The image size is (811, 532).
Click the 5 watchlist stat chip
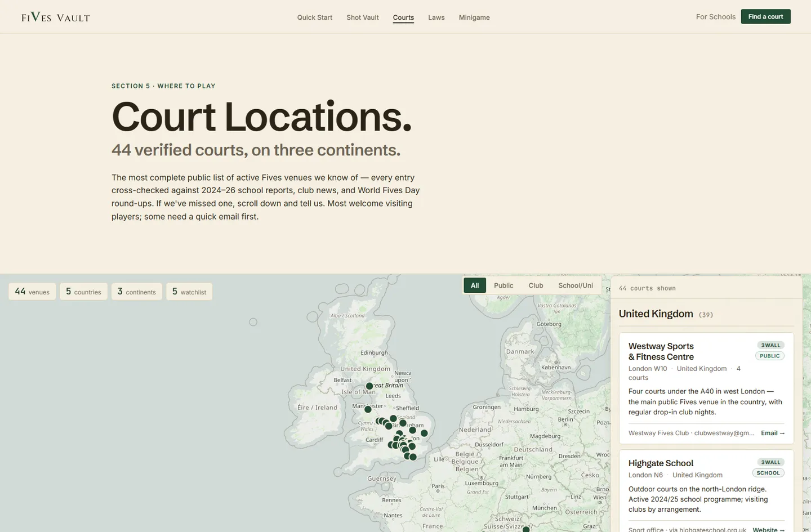pyautogui.click(x=189, y=292)
